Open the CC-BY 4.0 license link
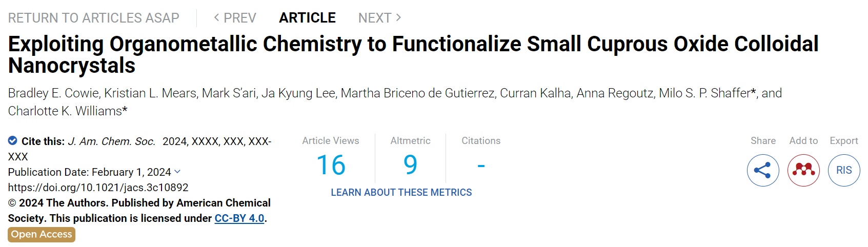Screen dimensions: 868x247 (x=239, y=218)
